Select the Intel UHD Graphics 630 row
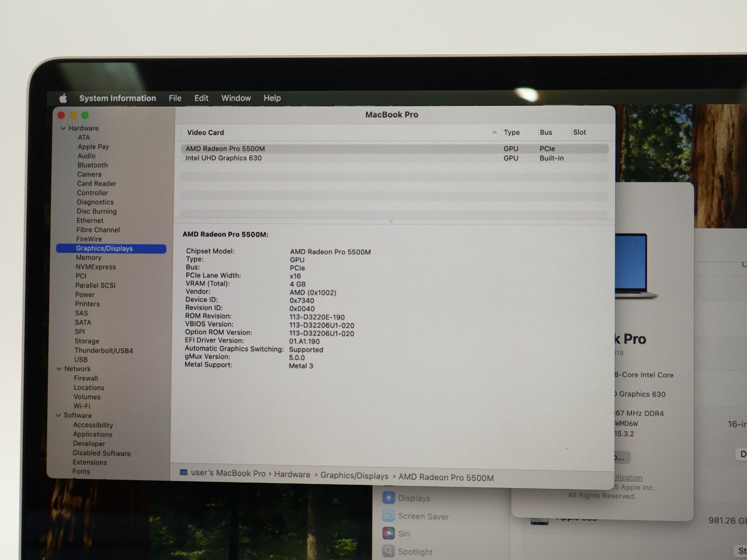Image resolution: width=747 pixels, height=560 pixels. click(395, 158)
